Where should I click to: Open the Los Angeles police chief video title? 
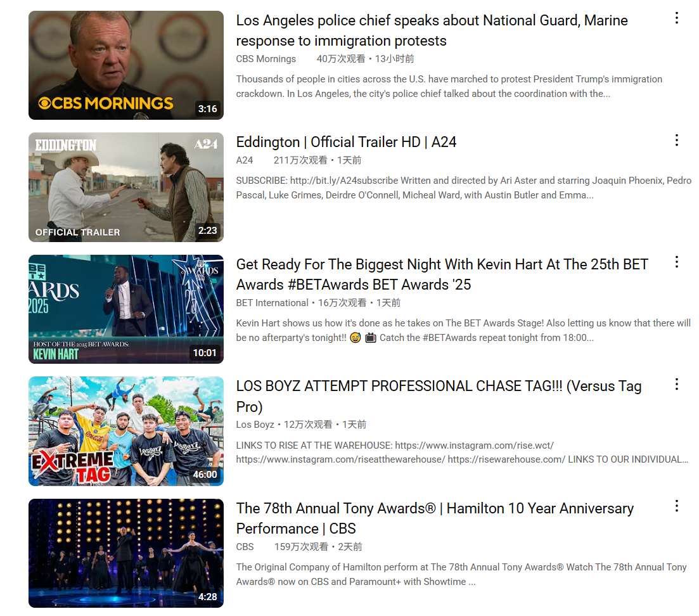tap(432, 30)
